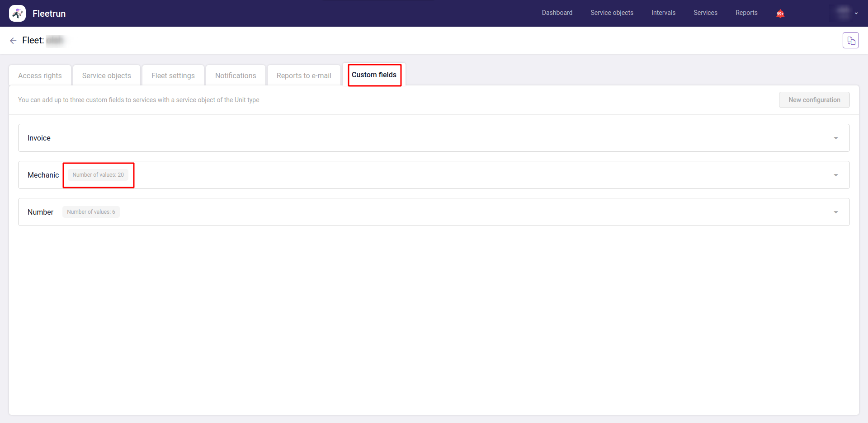Go to the Notifications tab
Screen dimensions: 868x423
(236, 75)
